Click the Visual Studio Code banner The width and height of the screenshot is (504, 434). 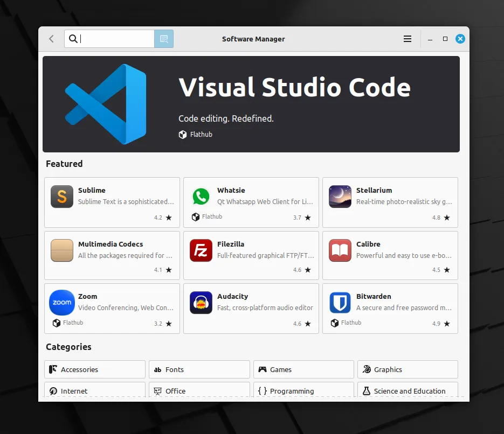(x=251, y=104)
